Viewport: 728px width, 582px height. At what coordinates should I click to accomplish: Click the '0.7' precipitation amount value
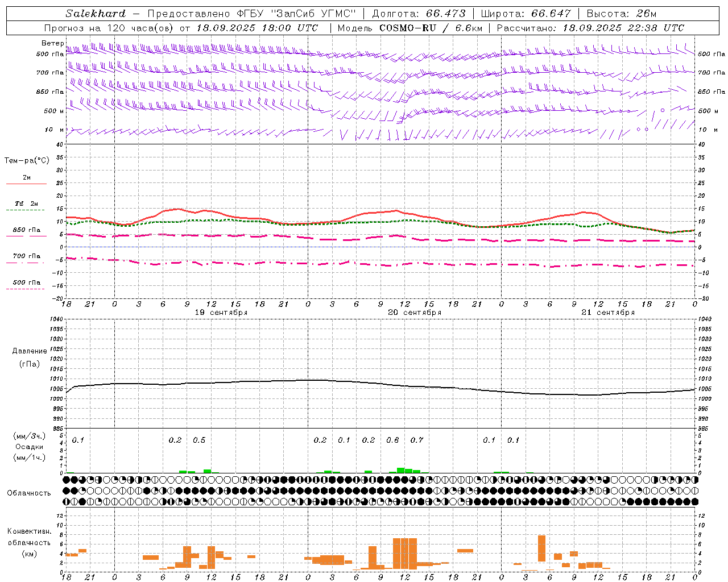[417, 440]
